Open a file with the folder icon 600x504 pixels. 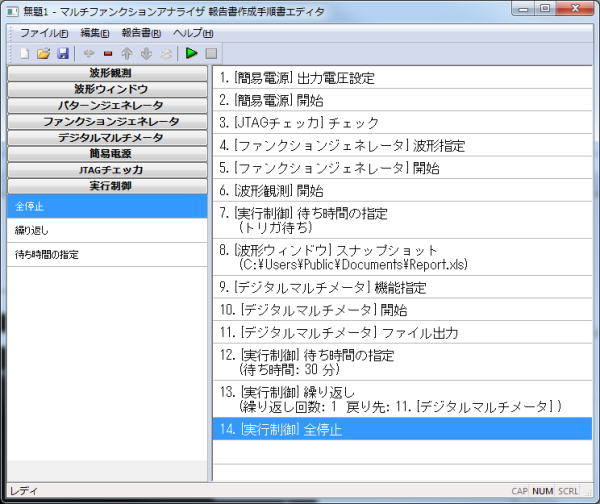click(44, 54)
